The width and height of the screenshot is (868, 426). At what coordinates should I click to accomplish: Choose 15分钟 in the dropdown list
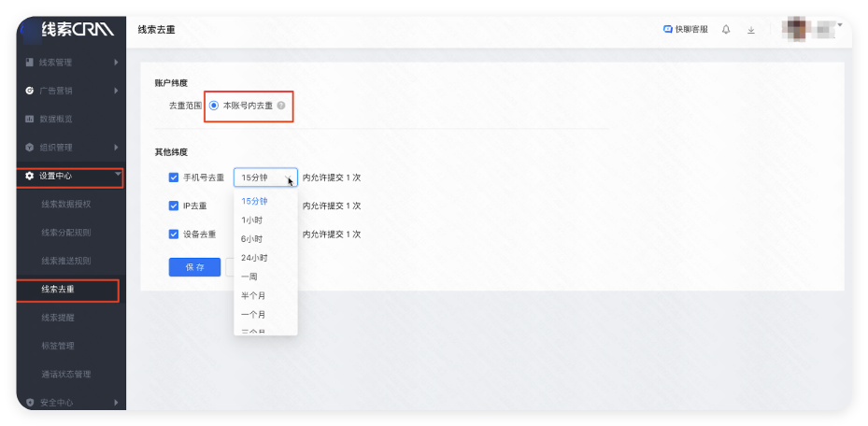click(265, 202)
